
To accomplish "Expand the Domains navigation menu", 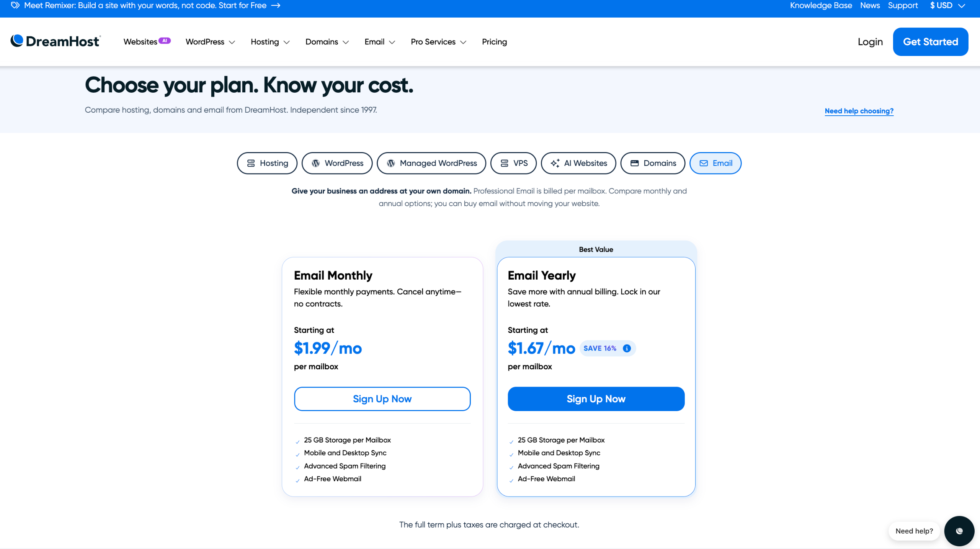I will click(327, 42).
